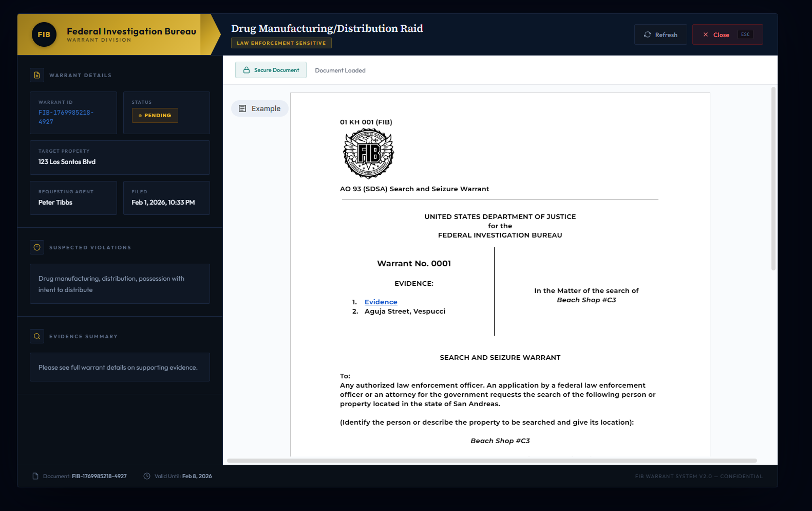Click the Evidence Summary magnifier icon
The height and width of the screenshot is (511, 812).
coord(37,336)
